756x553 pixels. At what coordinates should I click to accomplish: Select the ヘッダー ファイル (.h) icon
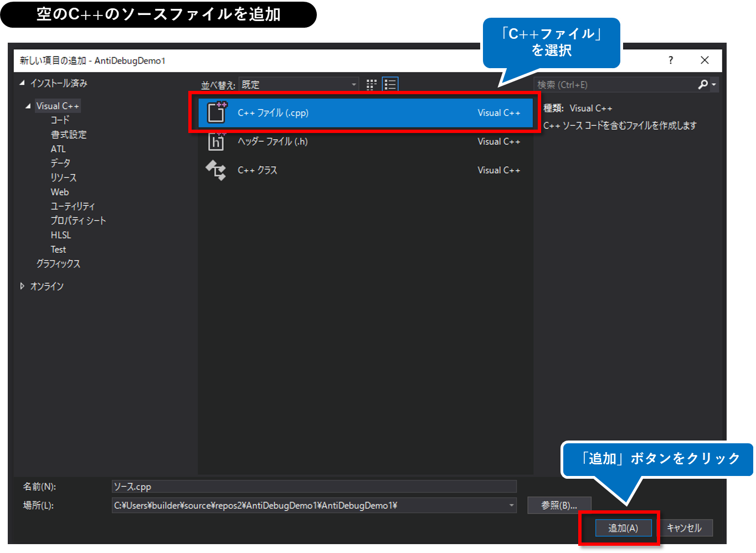[217, 141]
